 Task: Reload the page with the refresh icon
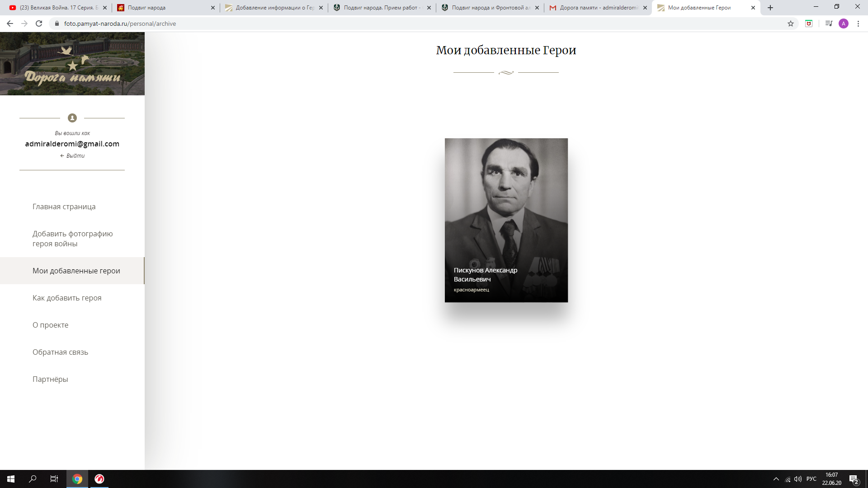(x=39, y=23)
